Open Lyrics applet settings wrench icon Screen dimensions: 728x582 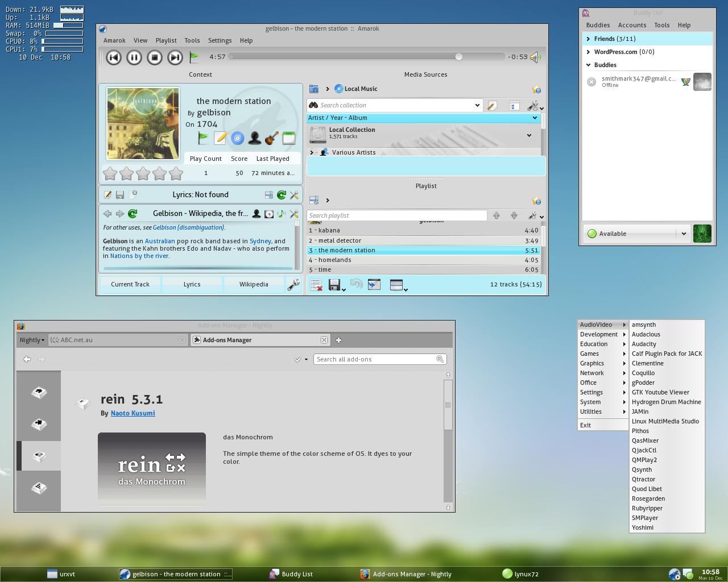click(x=294, y=195)
